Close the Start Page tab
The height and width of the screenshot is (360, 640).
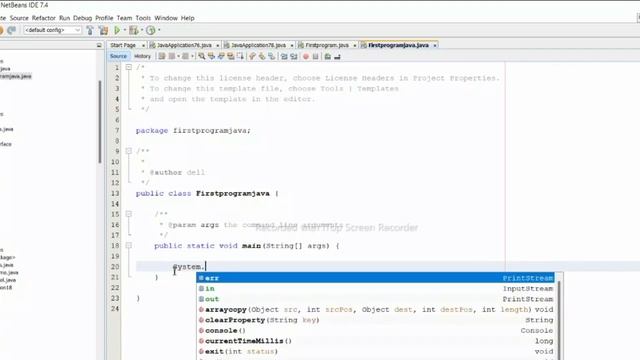point(143,45)
